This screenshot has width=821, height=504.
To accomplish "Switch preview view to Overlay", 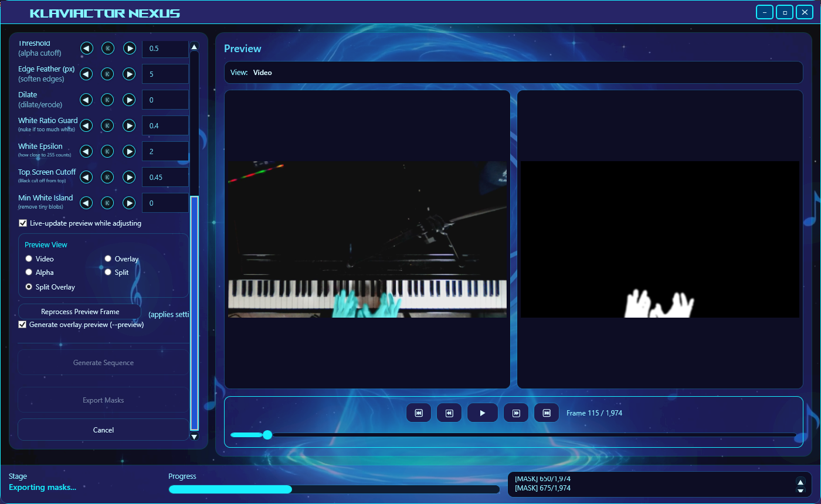I will tap(108, 258).
